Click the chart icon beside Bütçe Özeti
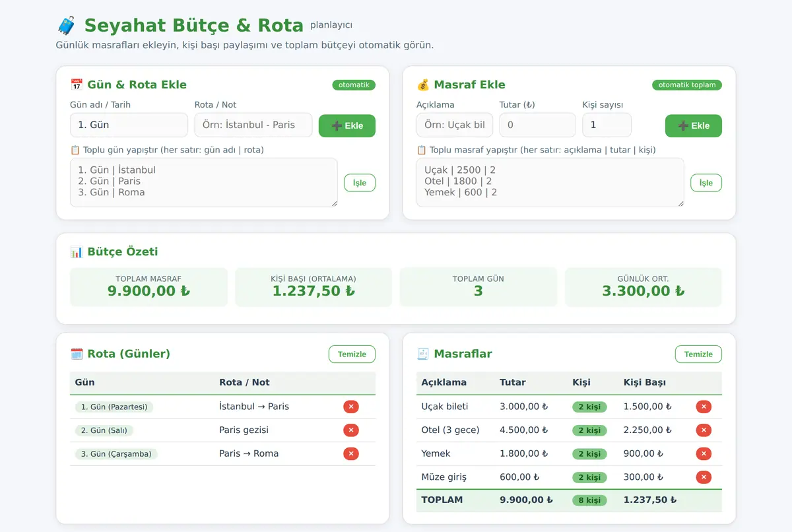Image resolution: width=792 pixels, height=532 pixels. coord(77,251)
